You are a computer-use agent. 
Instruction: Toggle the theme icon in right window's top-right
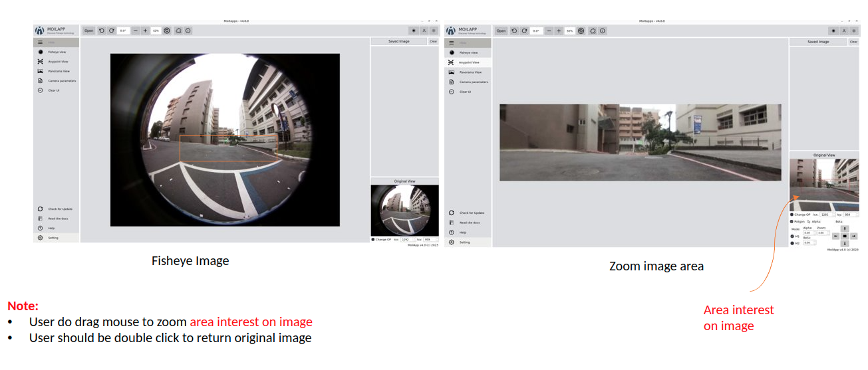point(833,31)
